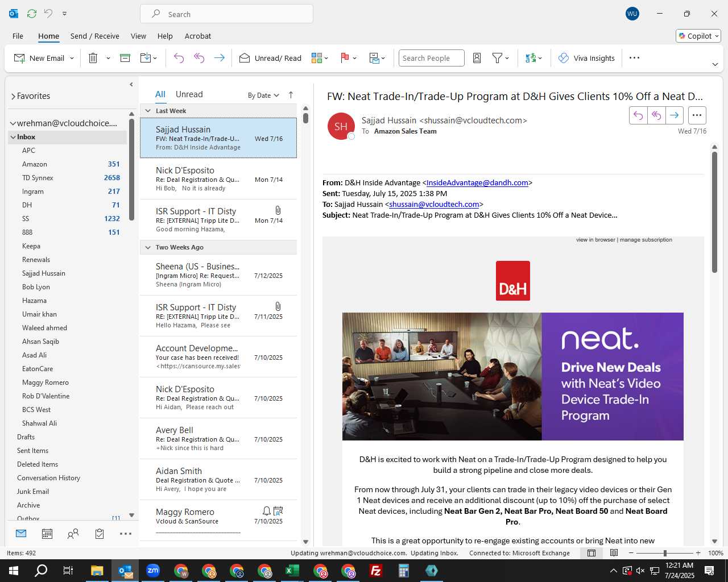
Task: Open the Delete options dropdown arrow
Action: click(x=108, y=59)
